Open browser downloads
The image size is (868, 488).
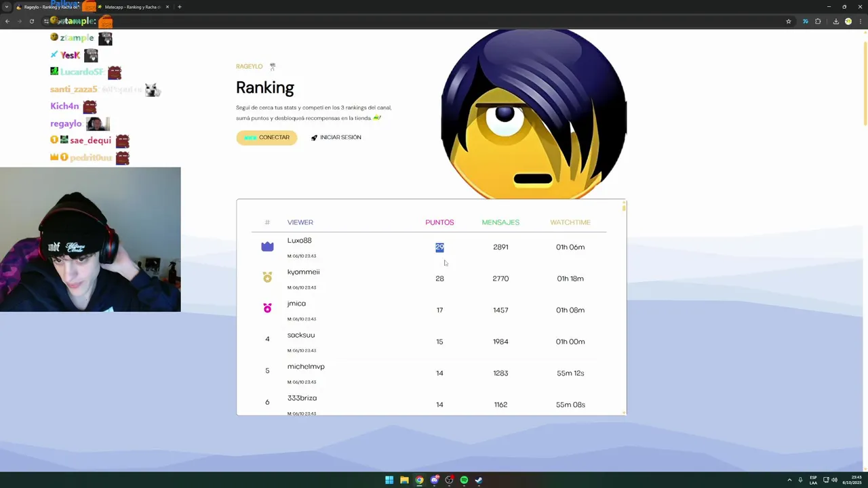coord(836,21)
